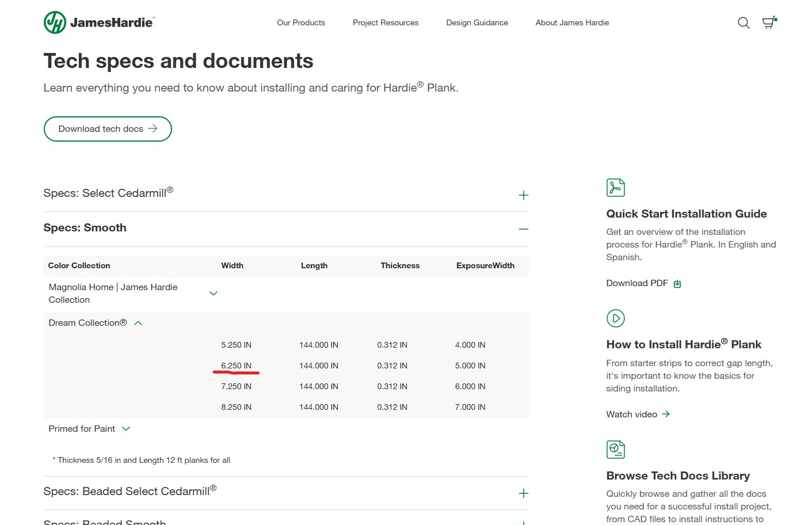Click the Tech Docs Library icon
The height and width of the screenshot is (525, 812).
click(615, 450)
